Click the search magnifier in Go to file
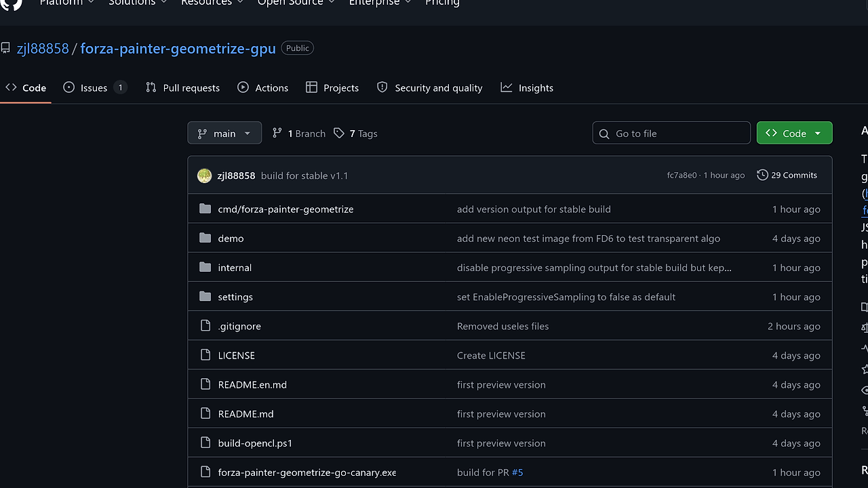Viewport: 868px width, 488px height. pyautogui.click(x=604, y=134)
